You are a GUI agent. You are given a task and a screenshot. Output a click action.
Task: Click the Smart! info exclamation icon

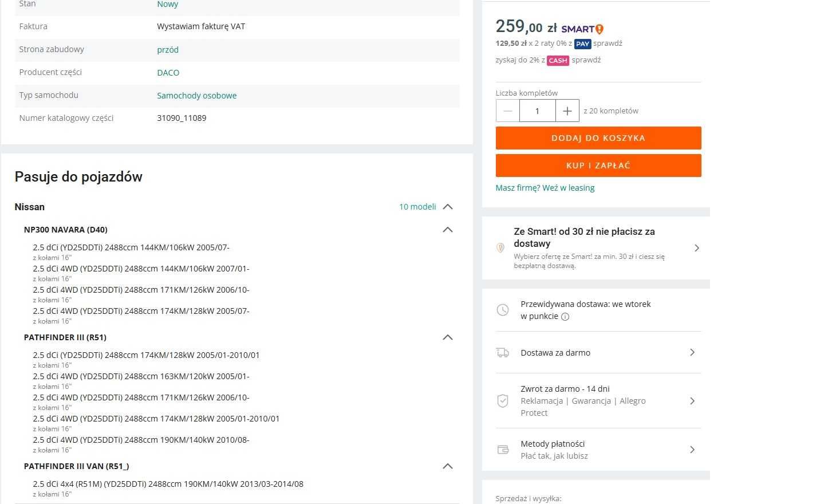(x=600, y=29)
